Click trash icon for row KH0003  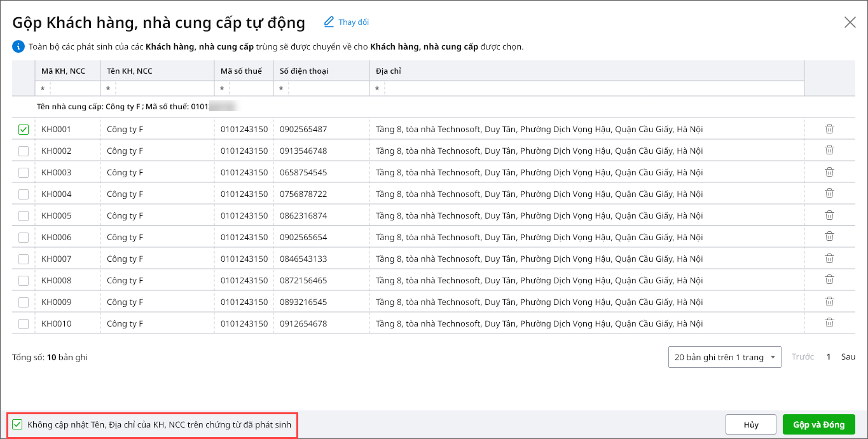point(829,172)
